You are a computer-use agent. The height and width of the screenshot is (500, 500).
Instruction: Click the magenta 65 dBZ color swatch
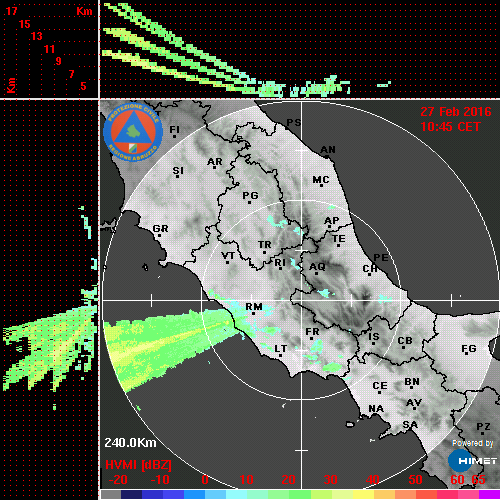pyautogui.click(x=489, y=494)
